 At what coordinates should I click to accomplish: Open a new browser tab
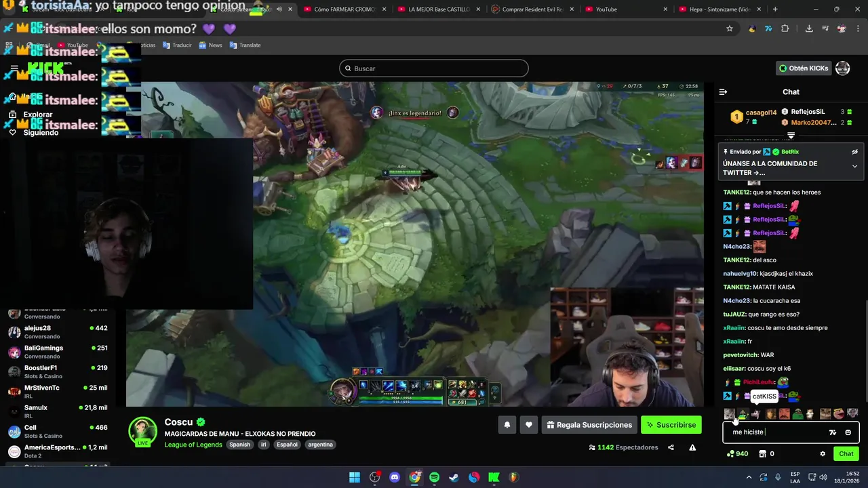775,9
